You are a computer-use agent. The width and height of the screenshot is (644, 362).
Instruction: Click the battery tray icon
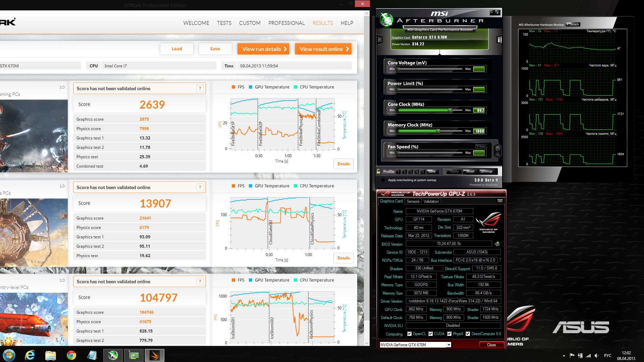(580, 356)
